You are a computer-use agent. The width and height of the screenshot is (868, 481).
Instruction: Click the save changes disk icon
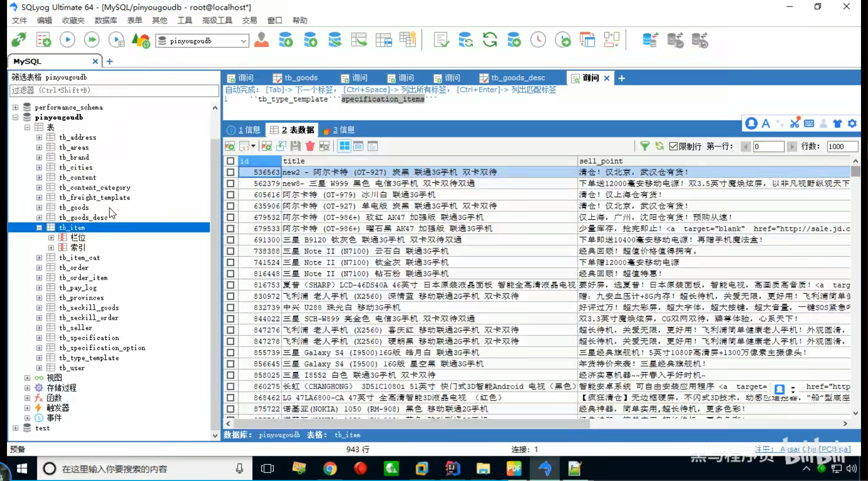pyautogui.click(x=296, y=146)
